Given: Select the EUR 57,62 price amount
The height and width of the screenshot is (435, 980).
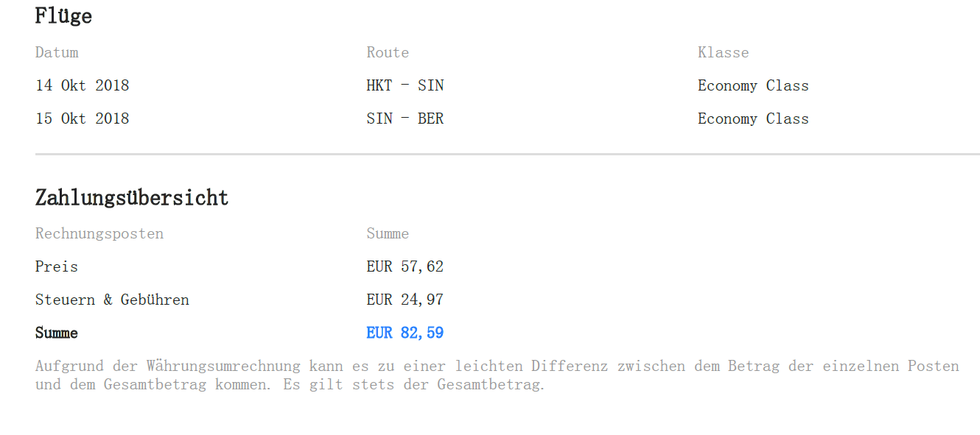Looking at the screenshot, I should click(405, 266).
